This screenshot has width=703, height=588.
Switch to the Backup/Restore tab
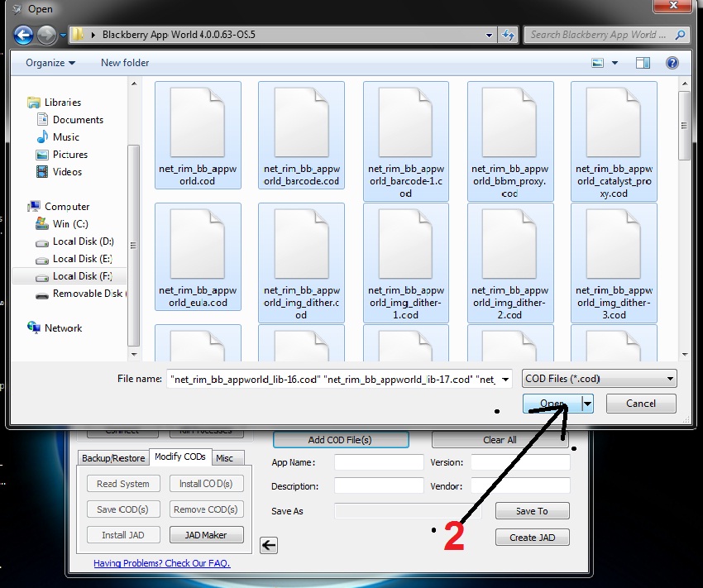tap(113, 458)
